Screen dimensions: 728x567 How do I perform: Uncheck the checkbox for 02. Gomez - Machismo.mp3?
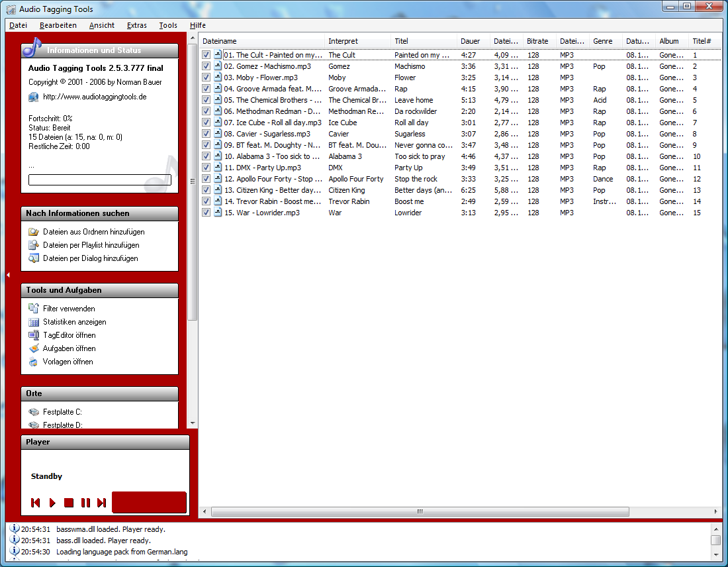click(x=206, y=66)
